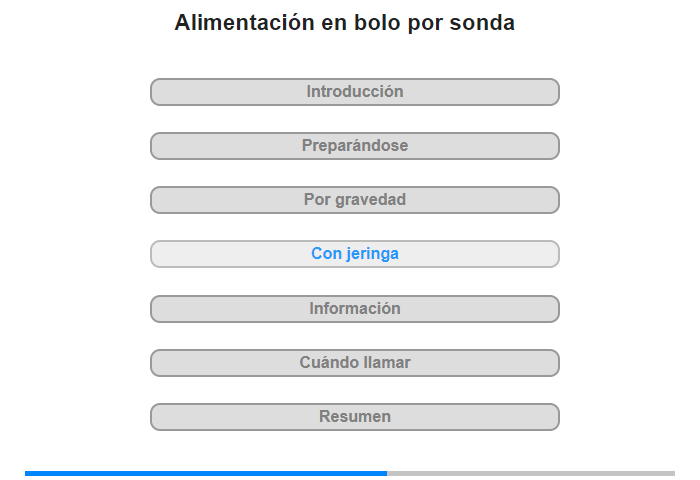View the Cuándo llamar guidance
The image size is (700, 480).
pos(355,363)
